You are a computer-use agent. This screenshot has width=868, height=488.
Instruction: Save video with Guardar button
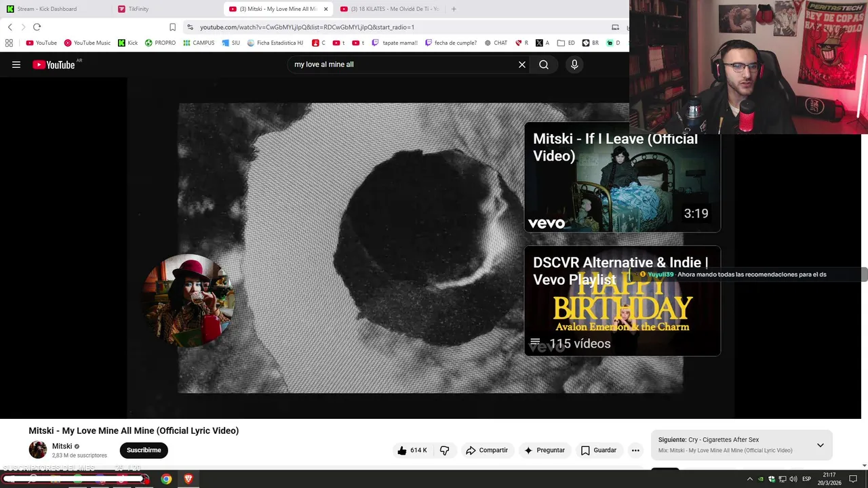(x=599, y=450)
